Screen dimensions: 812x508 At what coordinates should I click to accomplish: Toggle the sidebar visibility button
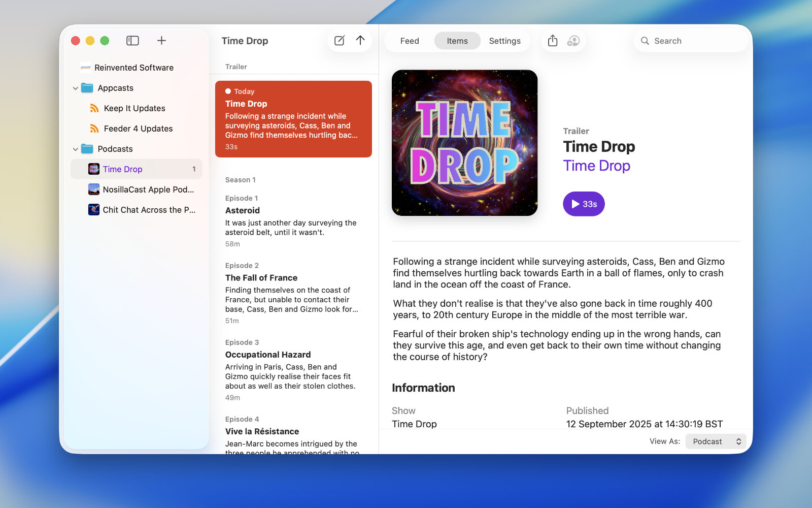tap(132, 41)
